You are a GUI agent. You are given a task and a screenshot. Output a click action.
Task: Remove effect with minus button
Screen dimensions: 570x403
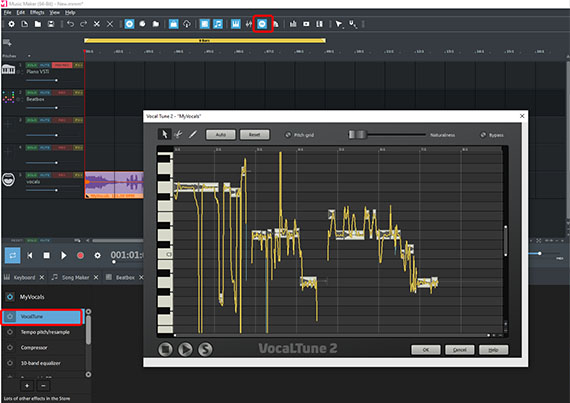pos(43,386)
